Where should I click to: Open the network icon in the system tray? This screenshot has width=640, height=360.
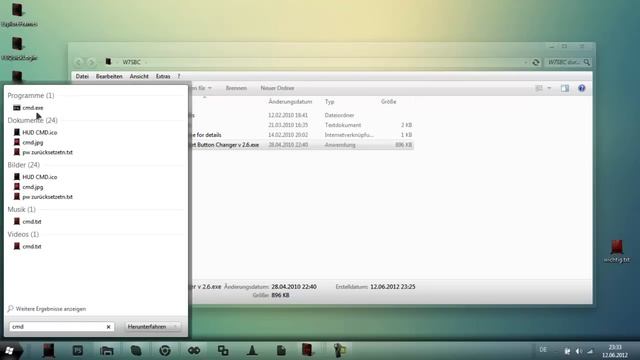coord(590,351)
